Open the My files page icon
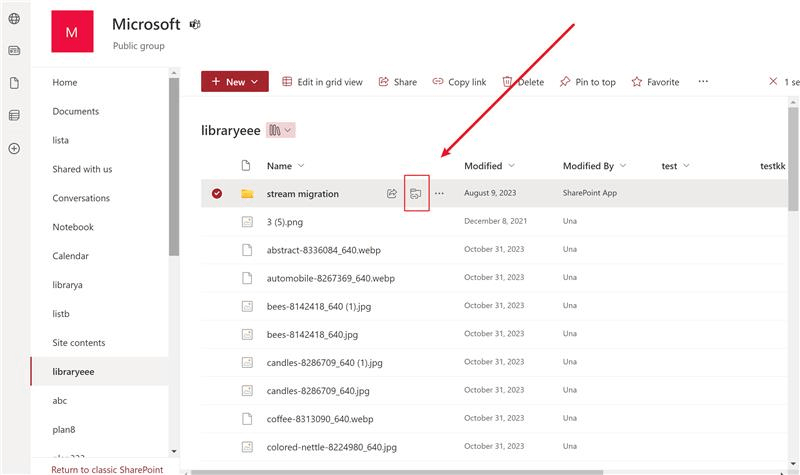This screenshot has height=475, width=800. pos(14,83)
